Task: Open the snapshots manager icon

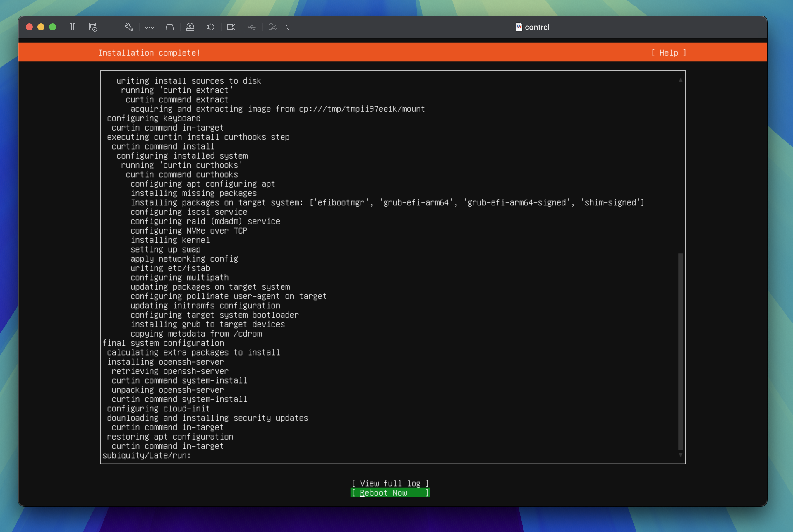Action: point(92,27)
